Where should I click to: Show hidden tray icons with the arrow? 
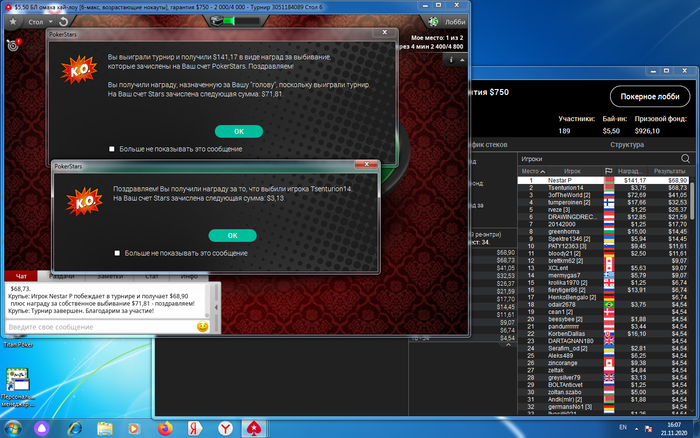pyautogui.click(x=637, y=429)
